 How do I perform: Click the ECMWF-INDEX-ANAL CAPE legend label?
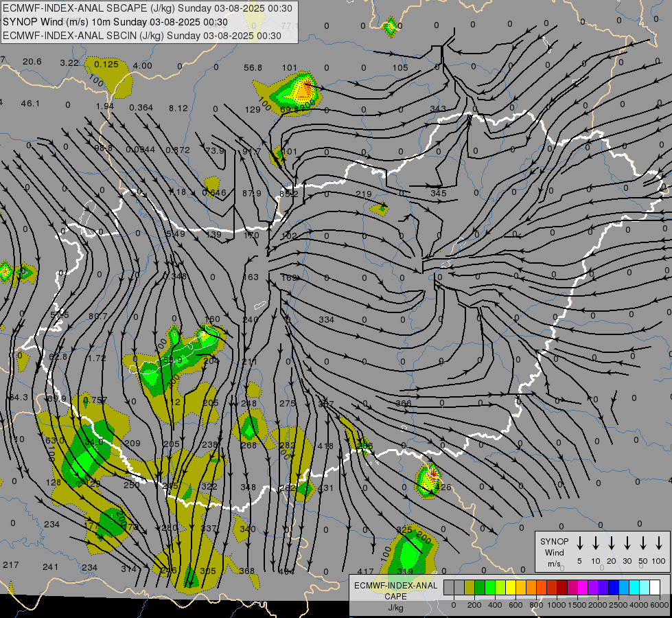(x=395, y=591)
